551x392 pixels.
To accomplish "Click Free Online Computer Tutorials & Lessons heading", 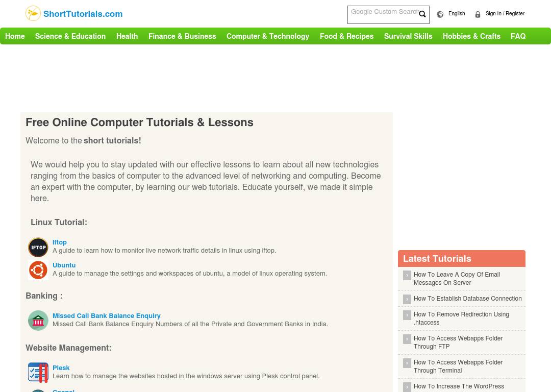I will coord(139,122).
